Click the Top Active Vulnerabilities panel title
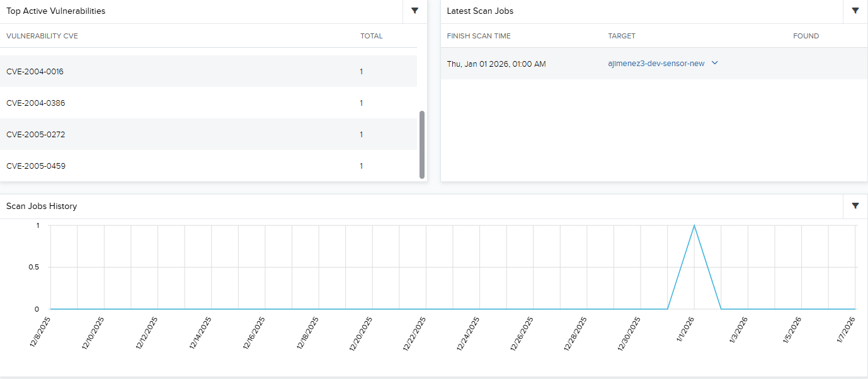Screen dimensions: 868x379 (56, 11)
